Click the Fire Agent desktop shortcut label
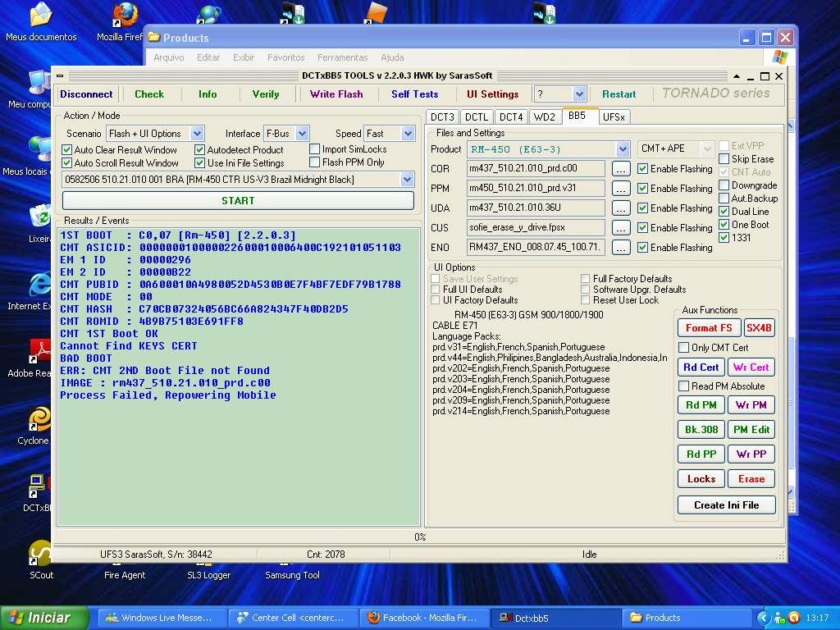This screenshot has width=840, height=630. coord(125,575)
